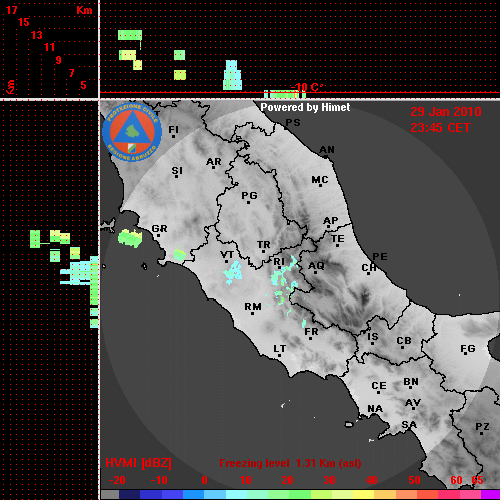Click the BN city label
Image resolution: width=500 pixels, height=500 pixels.
pos(411,381)
